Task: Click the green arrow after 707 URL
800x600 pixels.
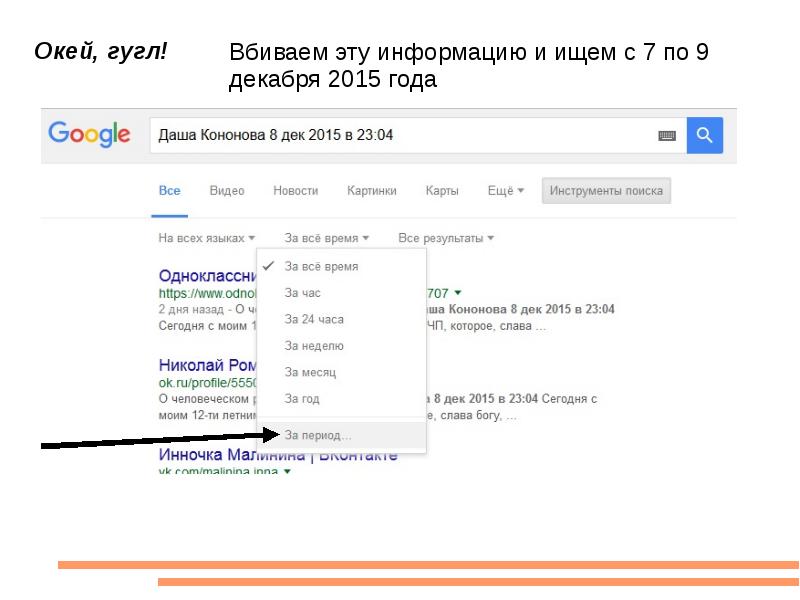Action: tap(458, 293)
